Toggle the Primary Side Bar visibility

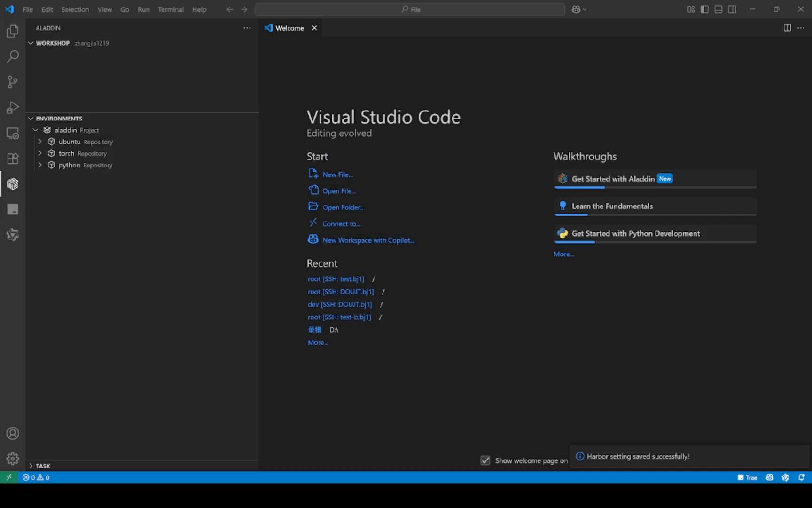(x=704, y=9)
